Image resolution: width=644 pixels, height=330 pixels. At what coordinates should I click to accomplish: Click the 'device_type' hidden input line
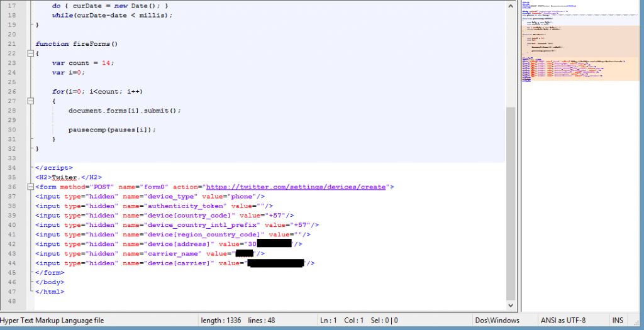coord(150,197)
